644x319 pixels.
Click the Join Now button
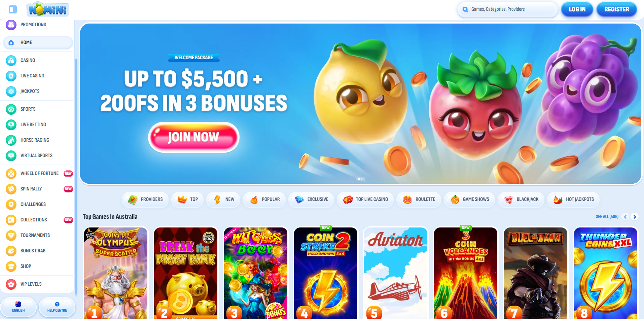pyautogui.click(x=194, y=137)
